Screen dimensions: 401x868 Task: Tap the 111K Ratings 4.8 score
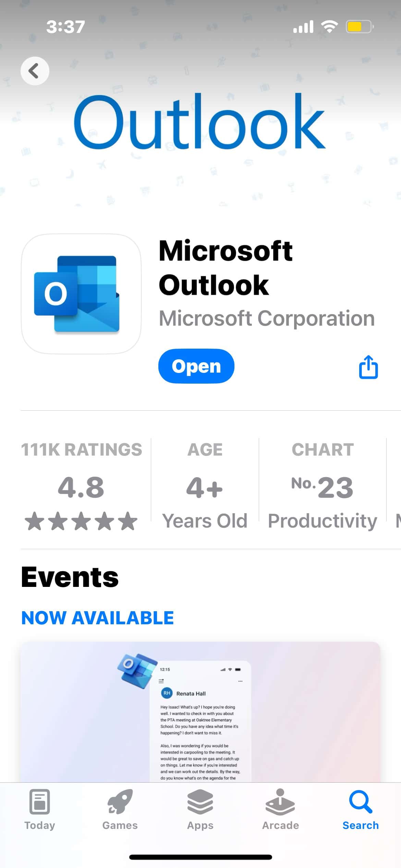click(81, 487)
